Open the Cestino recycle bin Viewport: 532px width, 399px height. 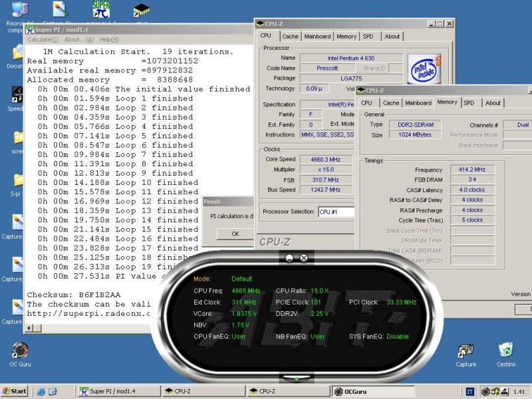[506, 350]
